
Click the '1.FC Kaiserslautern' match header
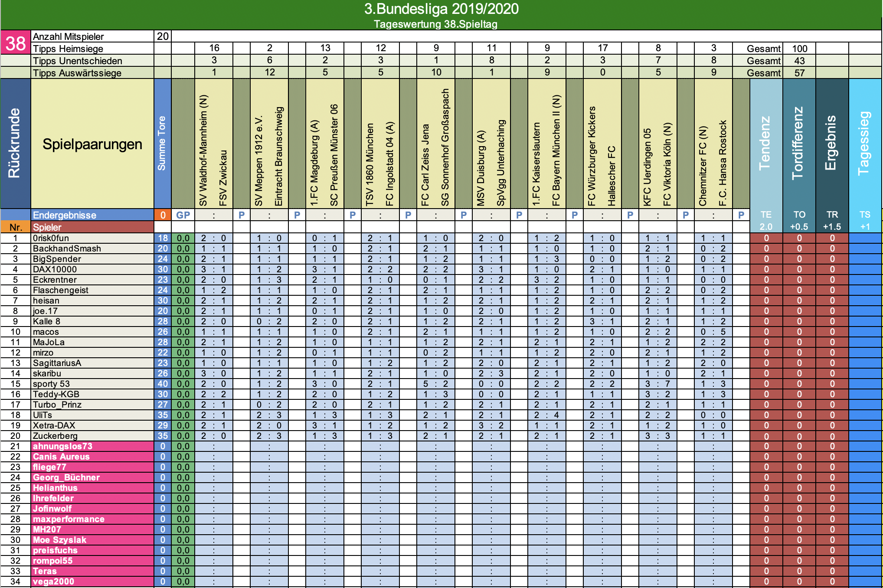tap(536, 164)
